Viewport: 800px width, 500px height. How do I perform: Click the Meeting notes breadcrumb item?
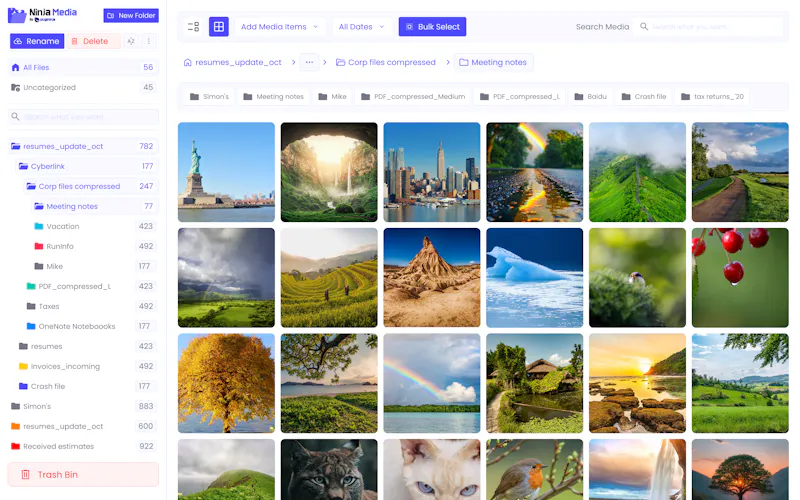pos(493,62)
